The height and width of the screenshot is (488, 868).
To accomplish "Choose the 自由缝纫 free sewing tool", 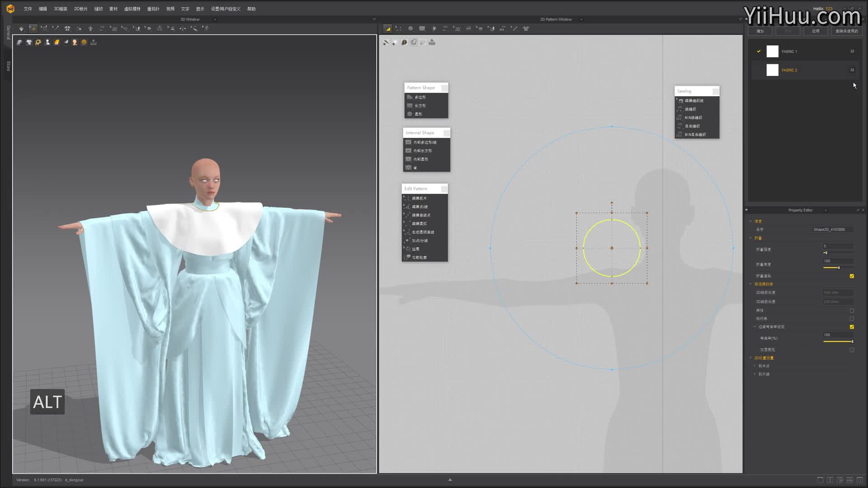I will [692, 126].
